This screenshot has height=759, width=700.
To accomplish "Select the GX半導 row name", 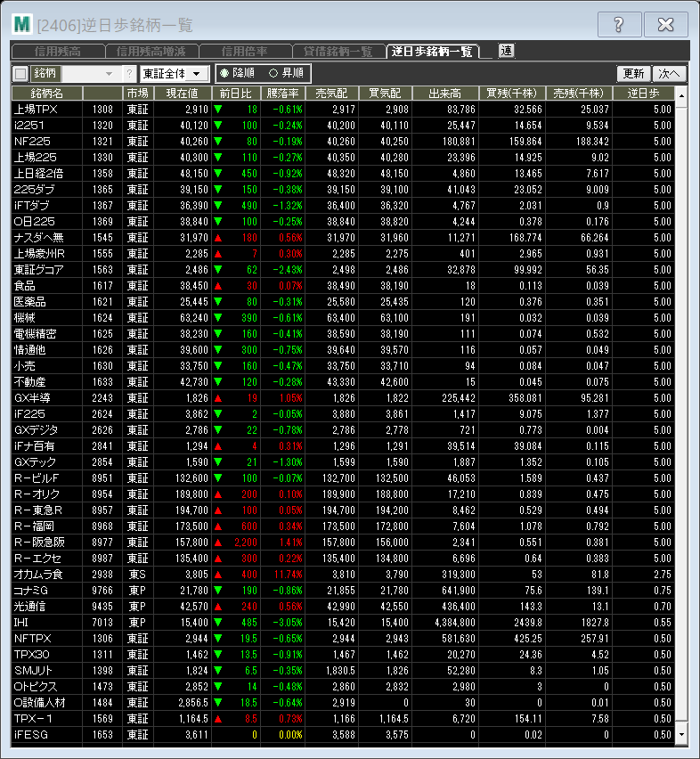I will (32, 398).
